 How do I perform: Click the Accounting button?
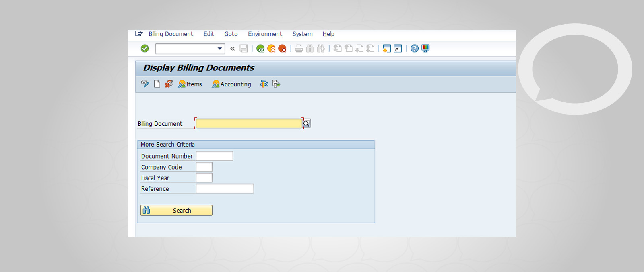[231, 84]
